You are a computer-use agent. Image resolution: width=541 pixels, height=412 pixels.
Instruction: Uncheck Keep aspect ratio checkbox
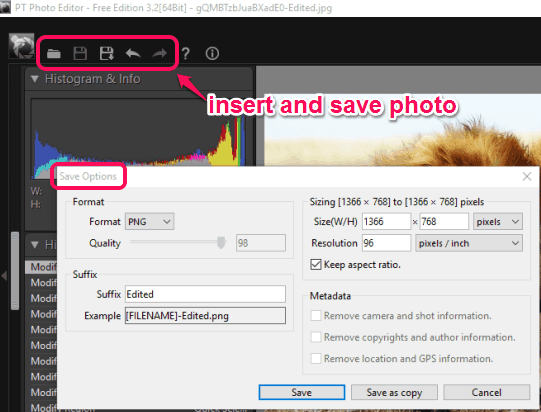pos(316,265)
